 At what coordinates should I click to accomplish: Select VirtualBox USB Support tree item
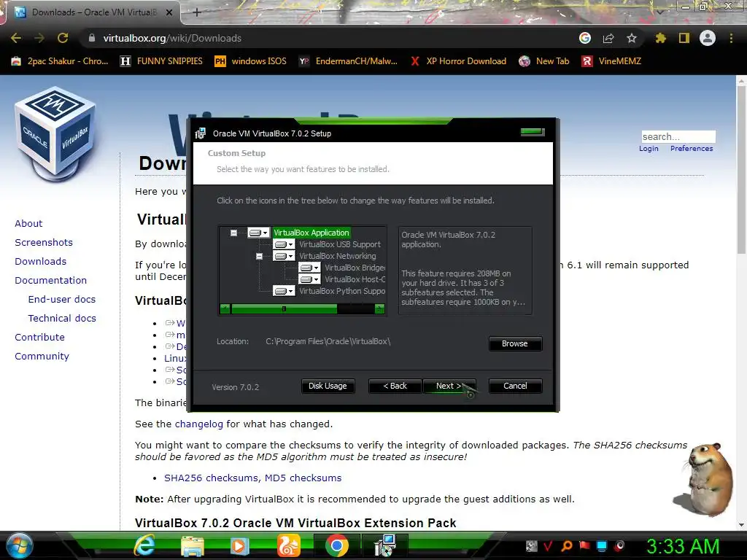click(340, 244)
